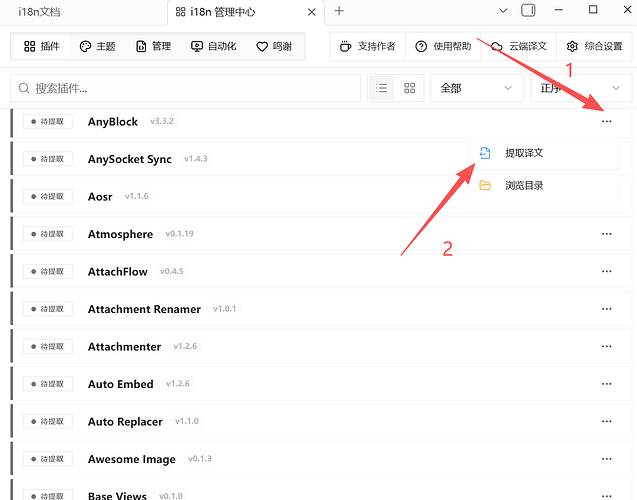Open the Auto Embed three-dot menu
Screen dimensions: 637x500
(607, 384)
